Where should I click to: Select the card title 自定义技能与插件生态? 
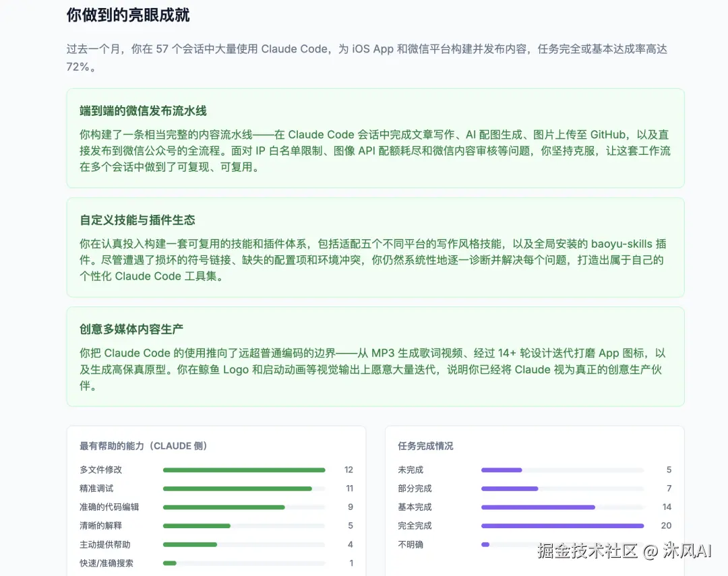click(x=138, y=220)
